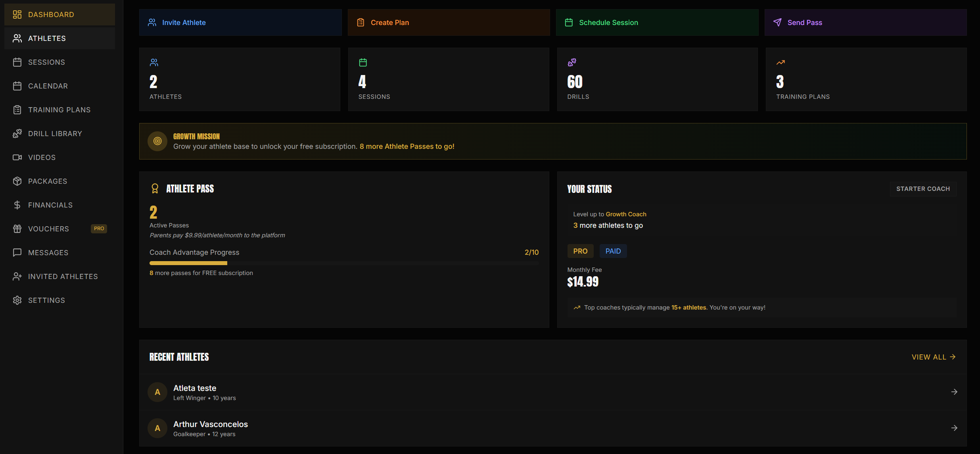Click the Coach Advantage Progress bar
Screen dimensions: 980x454
pyautogui.click(x=344, y=263)
